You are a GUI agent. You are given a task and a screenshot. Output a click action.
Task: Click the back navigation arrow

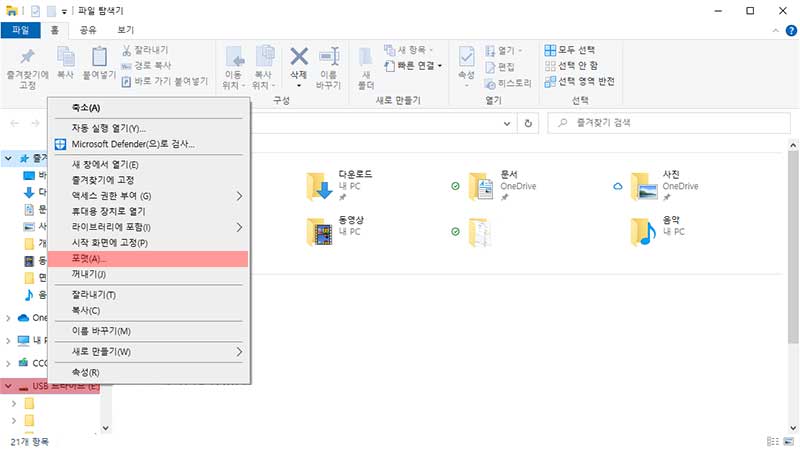(15, 123)
